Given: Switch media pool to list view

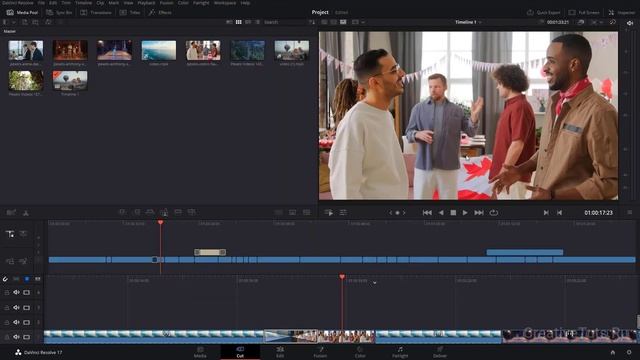Looking at the screenshot, I should pyautogui.click(x=258, y=22).
